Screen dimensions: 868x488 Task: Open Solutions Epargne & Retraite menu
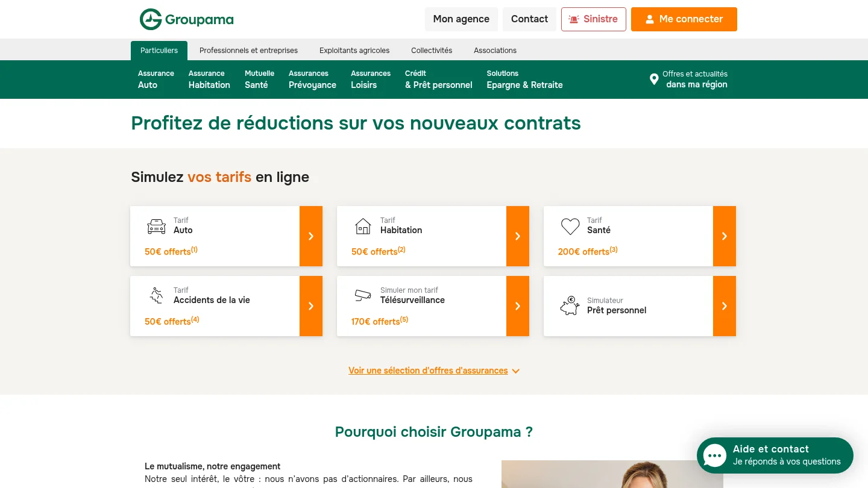[524, 80]
